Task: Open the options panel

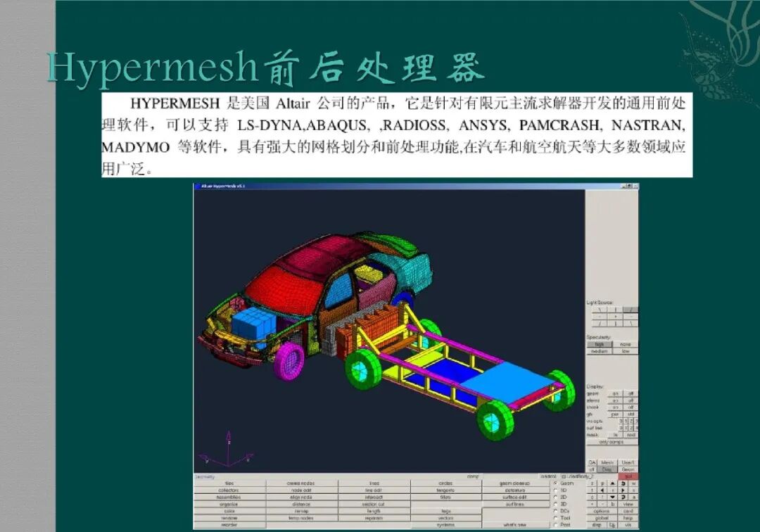Action: (x=602, y=511)
